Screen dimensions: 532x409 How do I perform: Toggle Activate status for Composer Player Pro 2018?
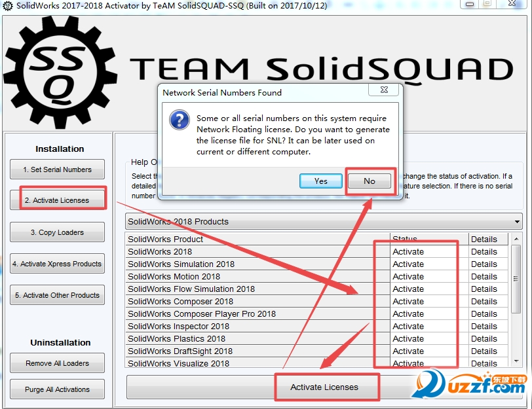pos(429,313)
